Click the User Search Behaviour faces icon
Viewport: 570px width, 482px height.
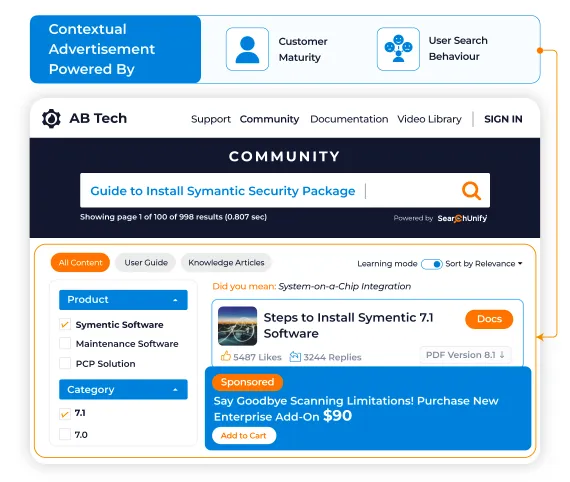[x=398, y=49]
